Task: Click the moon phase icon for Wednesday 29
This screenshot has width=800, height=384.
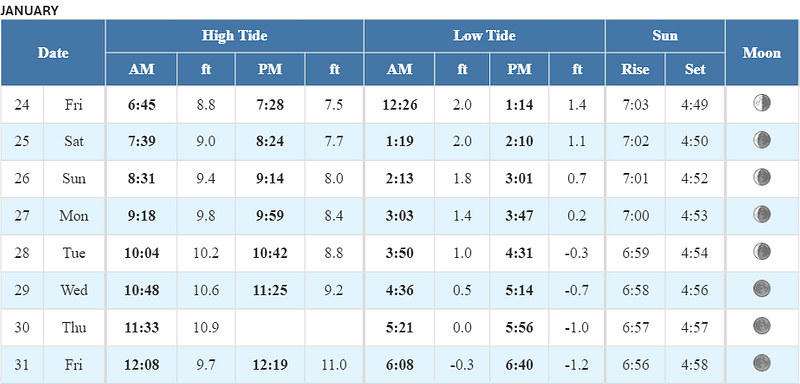Action: click(x=762, y=289)
